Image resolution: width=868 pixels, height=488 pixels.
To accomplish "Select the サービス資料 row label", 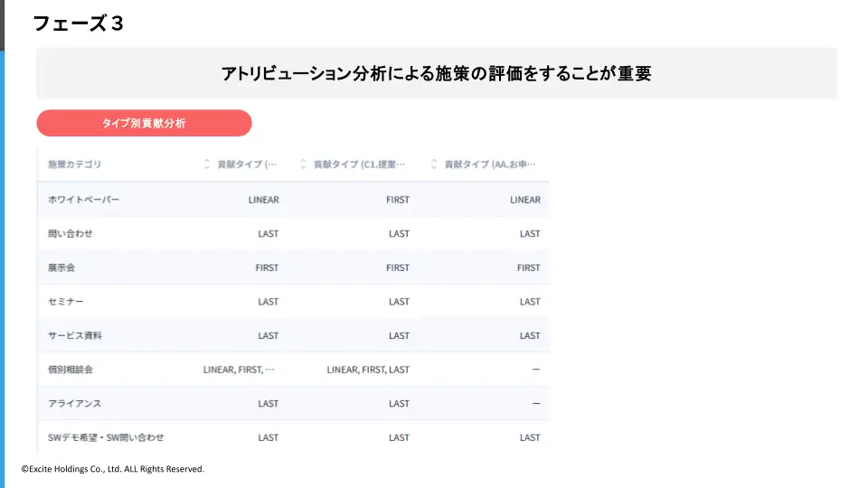I will (x=75, y=335).
